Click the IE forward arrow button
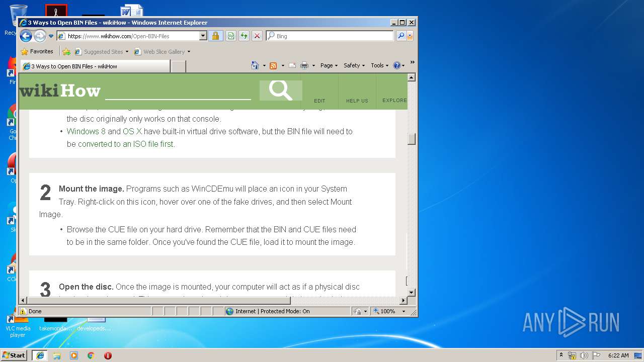The height and width of the screenshot is (362, 644). click(40, 36)
